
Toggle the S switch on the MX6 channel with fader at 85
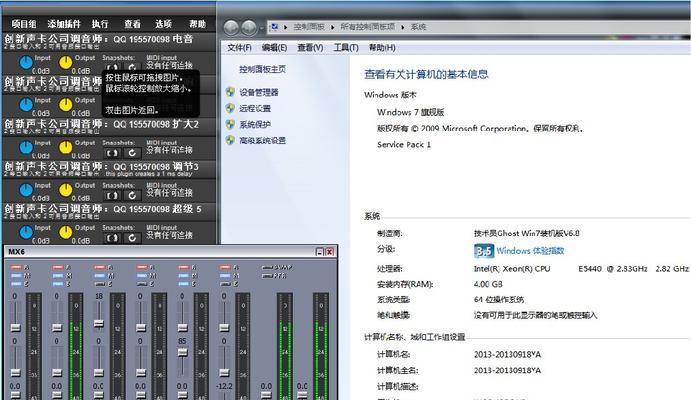click(184, 284)
